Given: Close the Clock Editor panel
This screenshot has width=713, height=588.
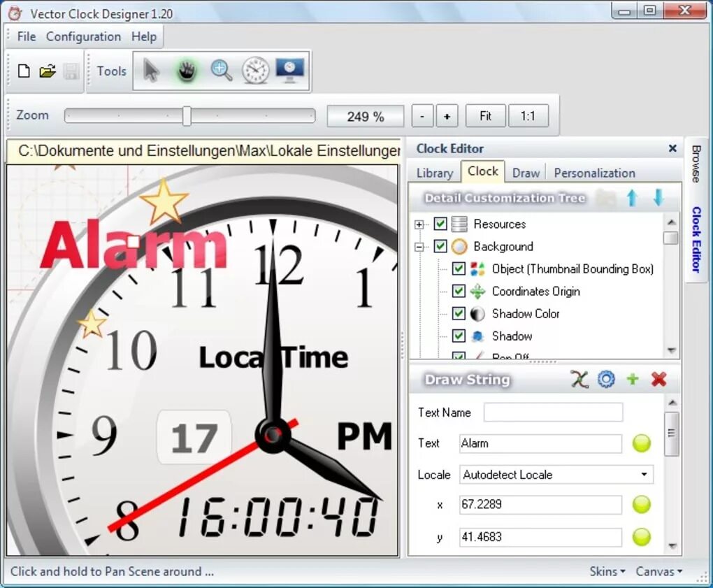Looking at the screenshot, I should point(672,148).
